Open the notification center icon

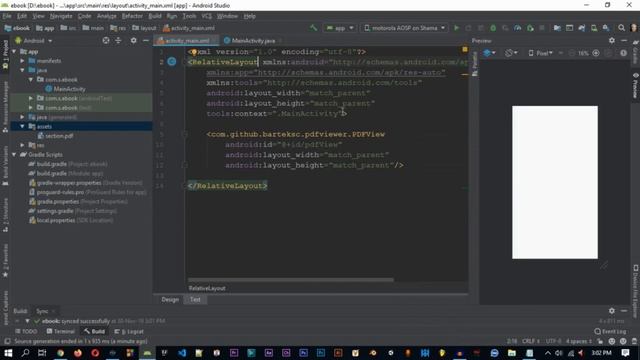tap(625, 353)
